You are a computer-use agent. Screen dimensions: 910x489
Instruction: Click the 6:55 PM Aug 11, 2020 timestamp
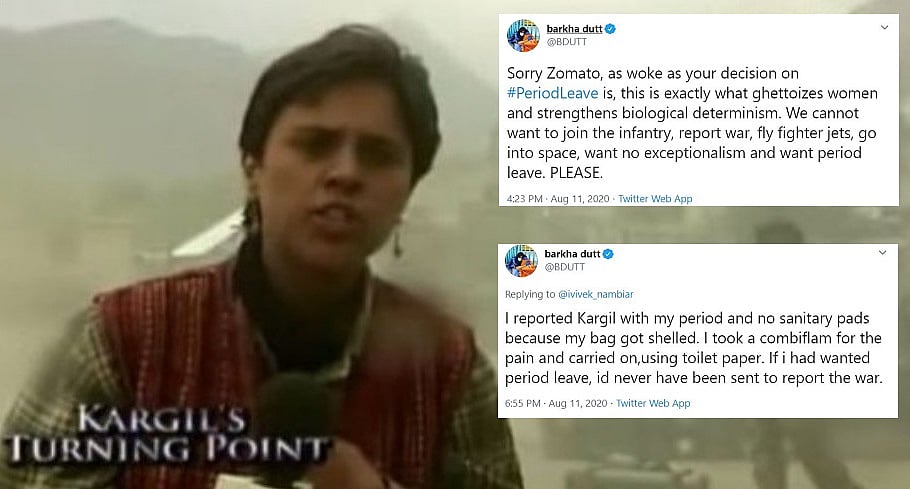[x=556, y=403]
